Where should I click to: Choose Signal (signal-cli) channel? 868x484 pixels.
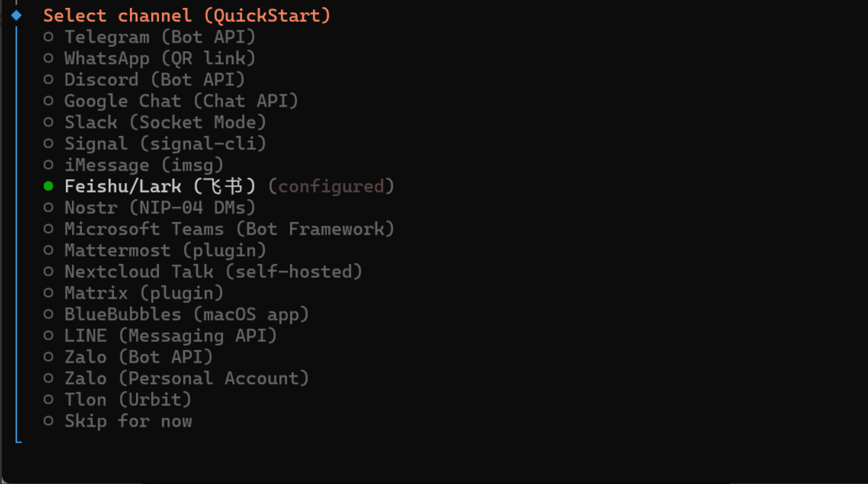165,144
